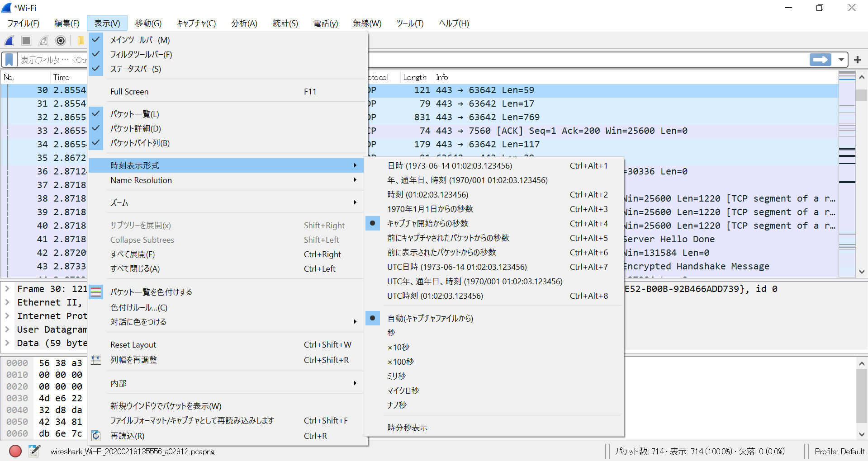Uncheck メインツールバー(M) in the view menu
868x461 pixels.
point(140,40)
